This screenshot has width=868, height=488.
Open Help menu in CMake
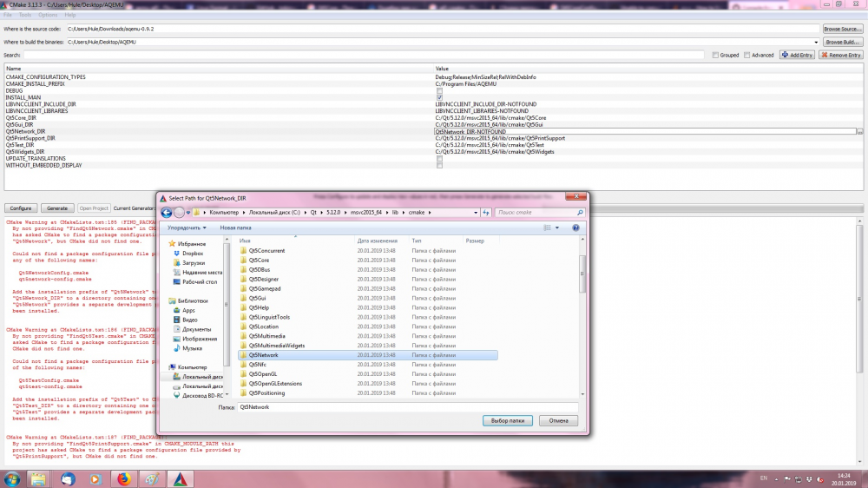(69, 15)
